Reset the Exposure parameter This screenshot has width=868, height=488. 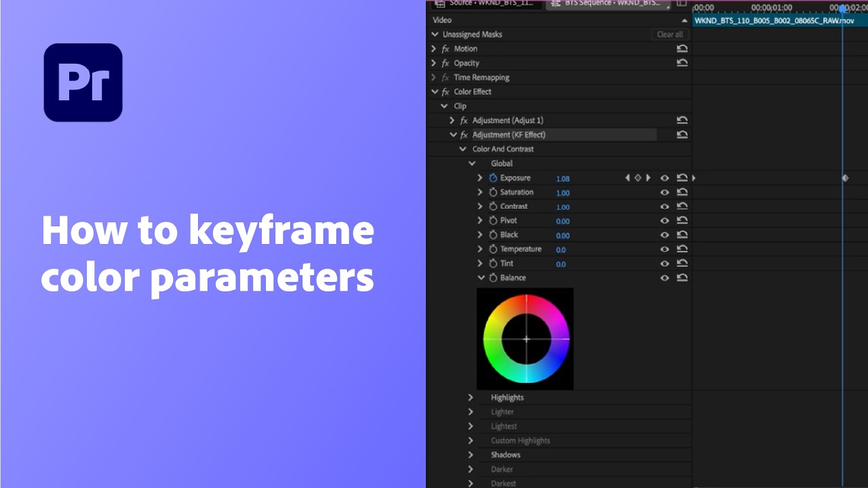(682, 178)
